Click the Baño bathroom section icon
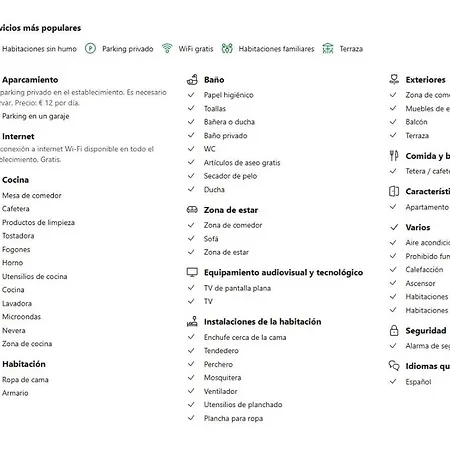Image resolution: width=450 pixels, height=450 pixels. (x=192, y=80)
